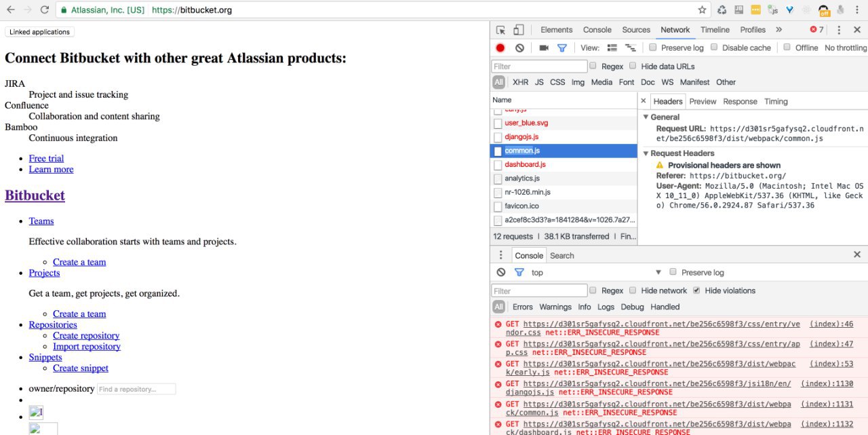The width and height of the screenshot is (868, 435).
Task: Switch to the Preview tab of the request
Action: pos(703,102)
